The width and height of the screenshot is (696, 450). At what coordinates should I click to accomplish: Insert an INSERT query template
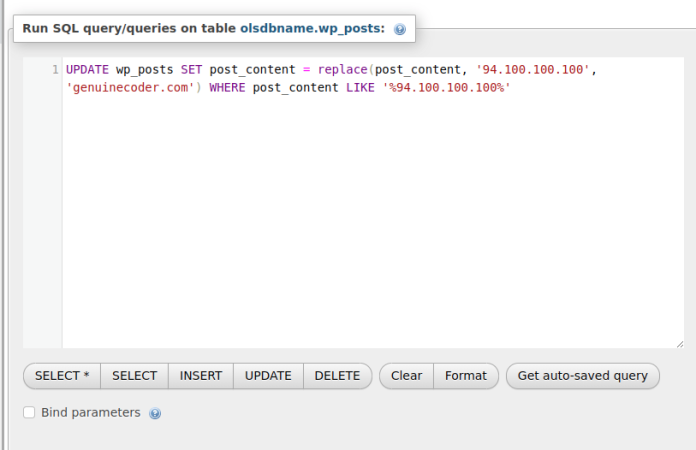pyautogui.click(x=201, y=376)
